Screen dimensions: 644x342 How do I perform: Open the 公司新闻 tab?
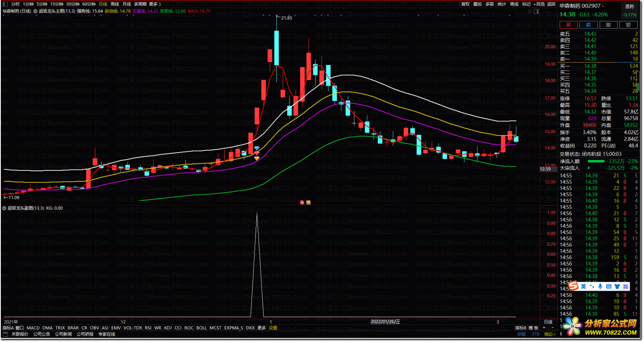pyautogui.click(x=63, y=335)
